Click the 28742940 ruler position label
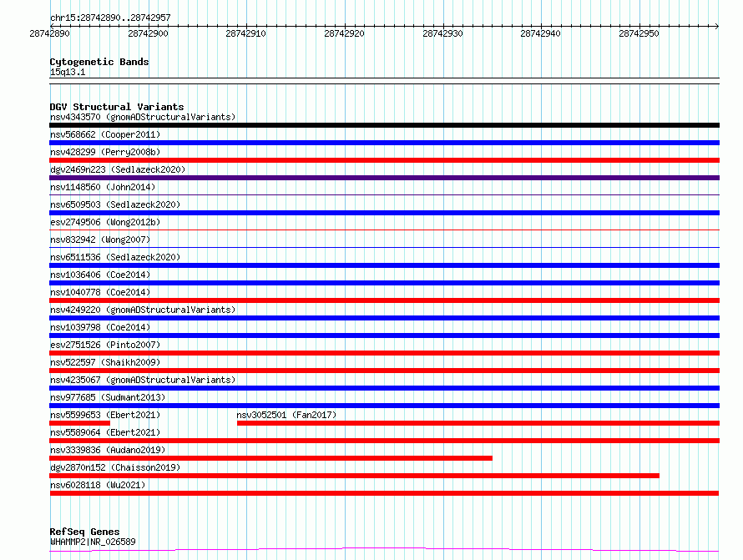This screenshot has width=743, height=560. pyautogui.click(x=540, y=33)
